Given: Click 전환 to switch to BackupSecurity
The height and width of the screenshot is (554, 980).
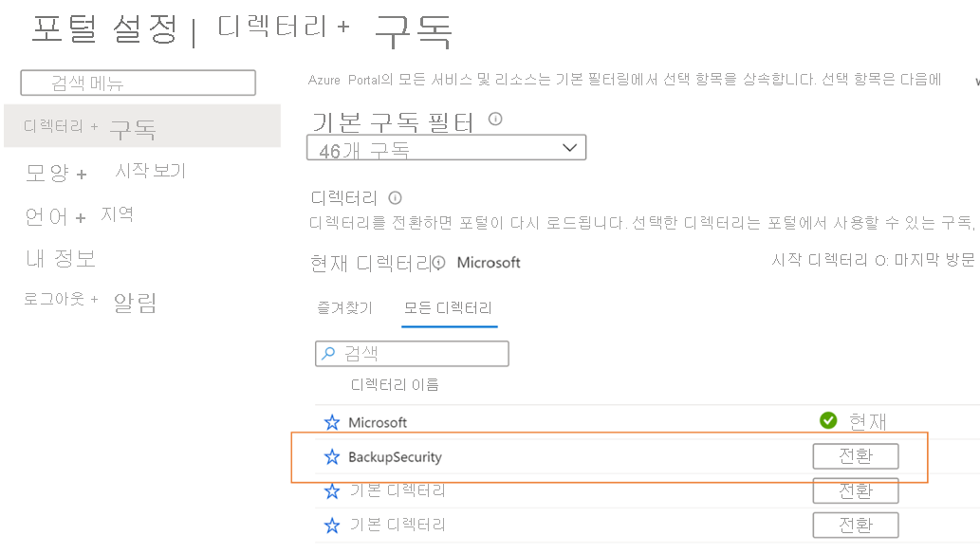Looking at the screenshot, I should pyautogui.click(x=855, y=456).
